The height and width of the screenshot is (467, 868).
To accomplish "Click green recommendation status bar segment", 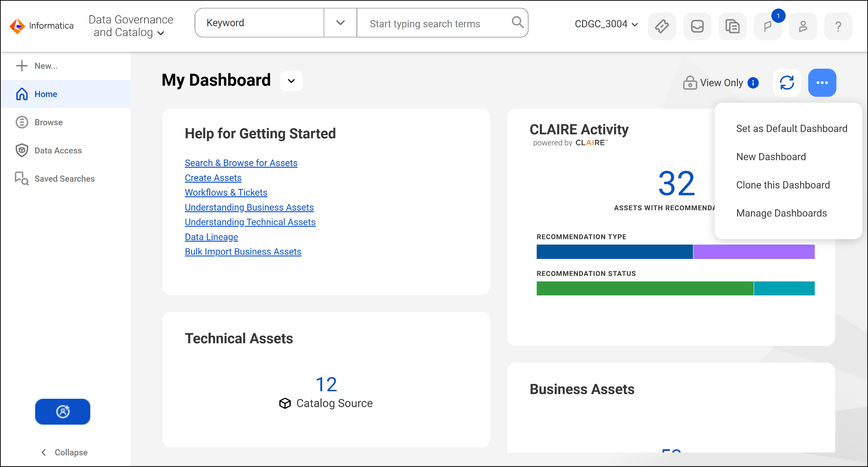I will pyautogui.click(x=645, y=289).
